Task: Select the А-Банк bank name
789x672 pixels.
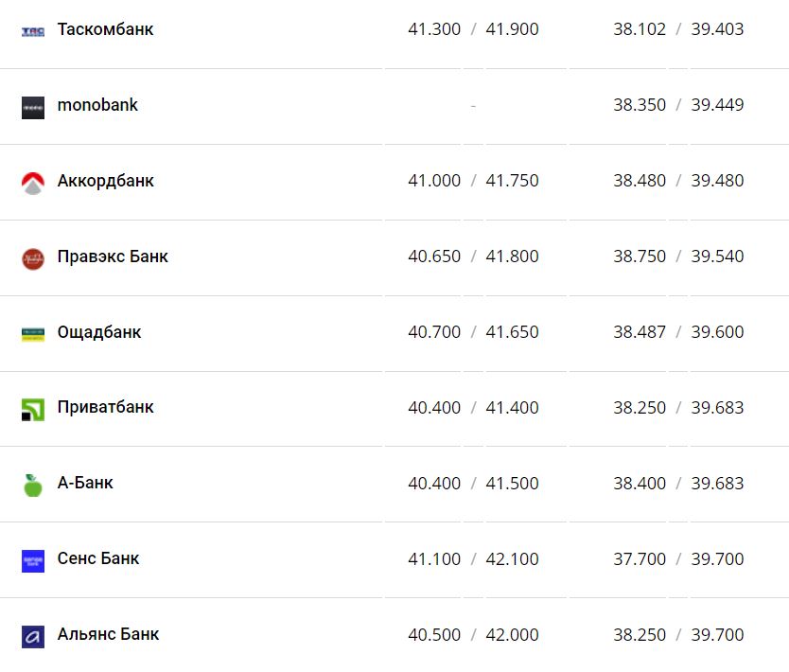Action: pos(85,483)
